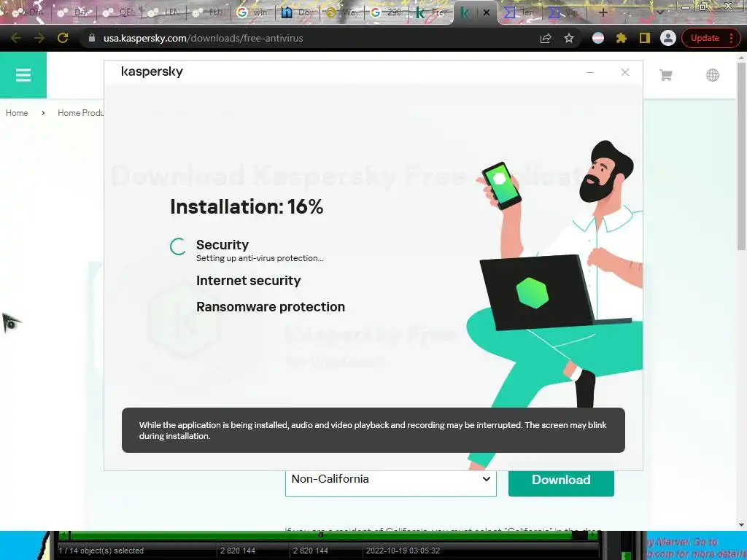Switch to the 'Wa' tab
Viewport: 747px width, 560px height.
pyautogui.click(x=341, y=12)
